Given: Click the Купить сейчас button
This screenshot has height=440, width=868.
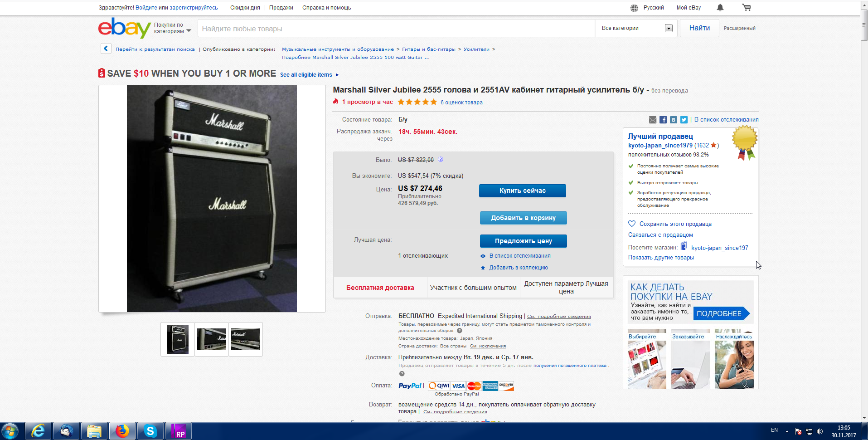Looking at the screenshot, I should click(x=523, y=191).
